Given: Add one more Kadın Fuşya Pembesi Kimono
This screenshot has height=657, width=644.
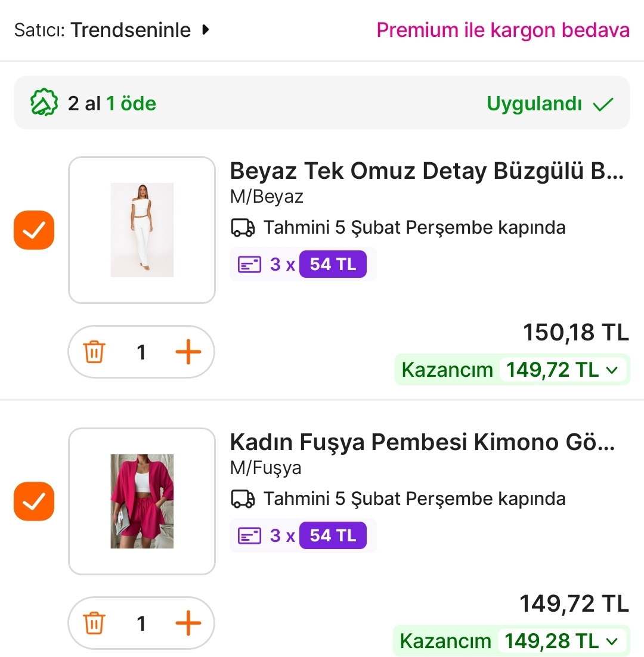Looking at the screenshot, I should [188, 624].
